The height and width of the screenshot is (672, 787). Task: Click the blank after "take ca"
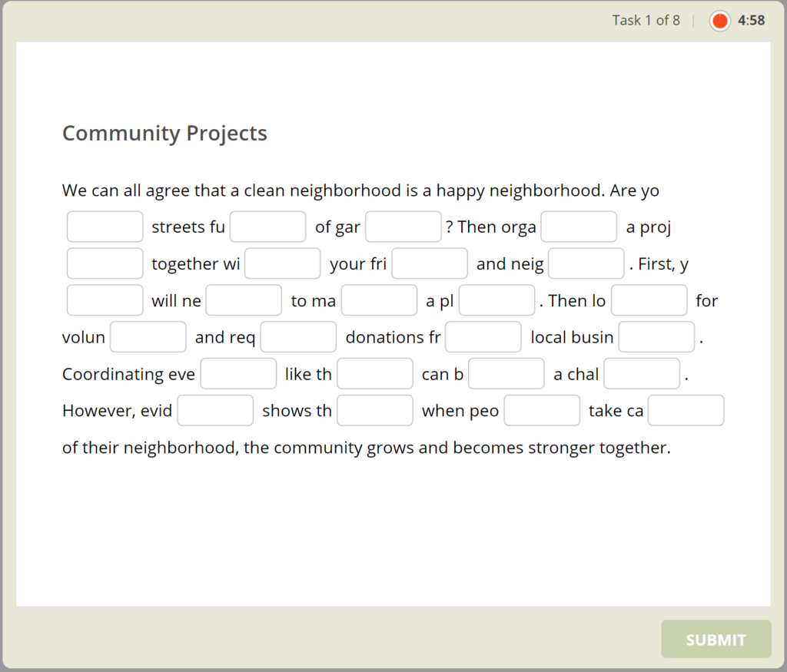click(686, 411)
